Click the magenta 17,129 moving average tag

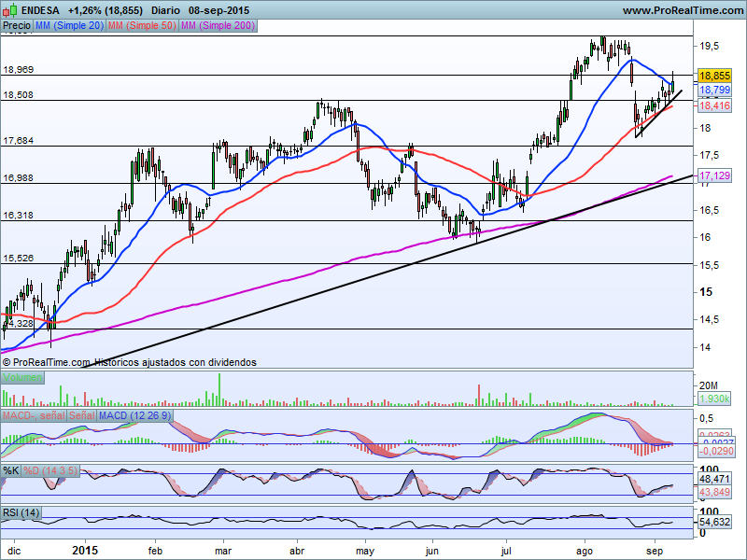point(714,175)
